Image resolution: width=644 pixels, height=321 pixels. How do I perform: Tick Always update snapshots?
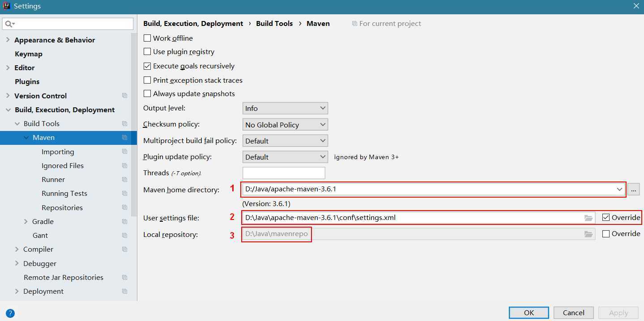coord(147,94)
